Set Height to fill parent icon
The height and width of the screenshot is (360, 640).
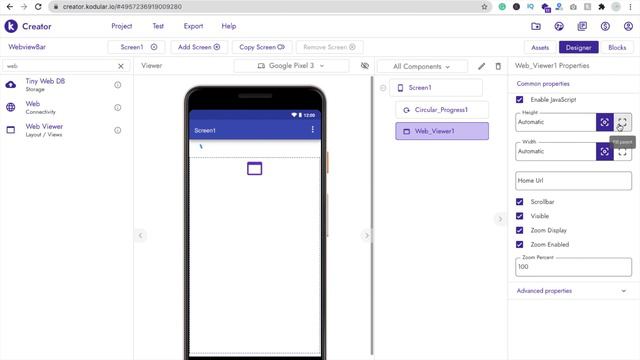[x=622, y=122]
